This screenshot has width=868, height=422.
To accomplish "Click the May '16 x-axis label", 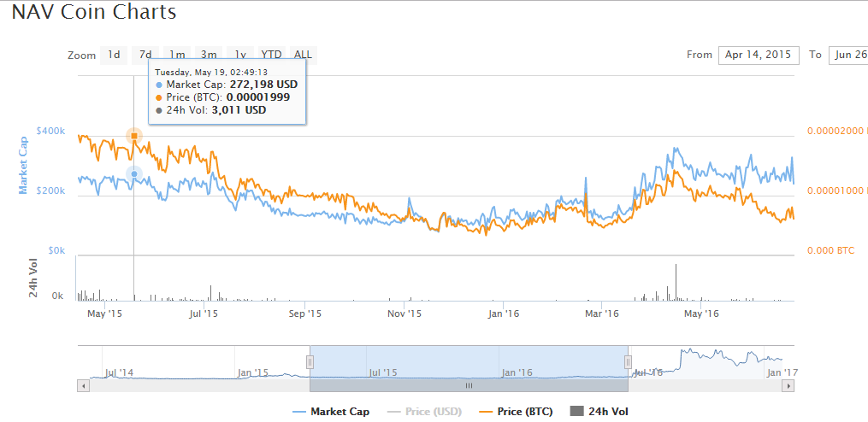I will tap(701, 314).
